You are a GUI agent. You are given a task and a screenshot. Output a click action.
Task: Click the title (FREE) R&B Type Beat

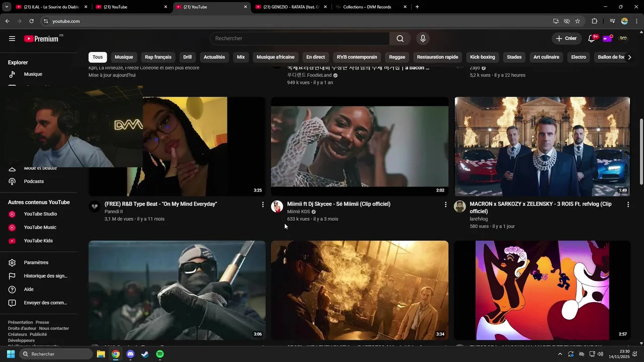(160, 204)
